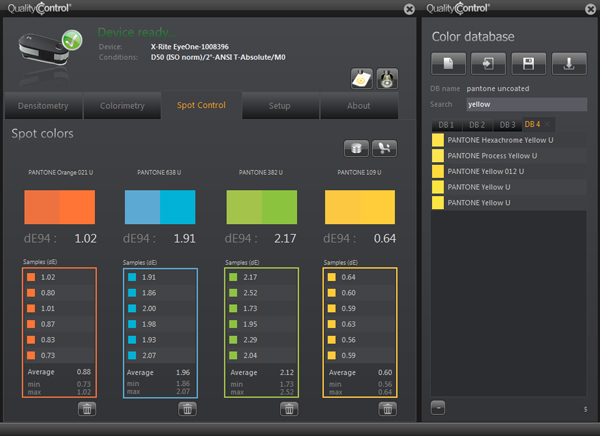
Task: Switch to the DB 3 database tab
Action: 508,125
